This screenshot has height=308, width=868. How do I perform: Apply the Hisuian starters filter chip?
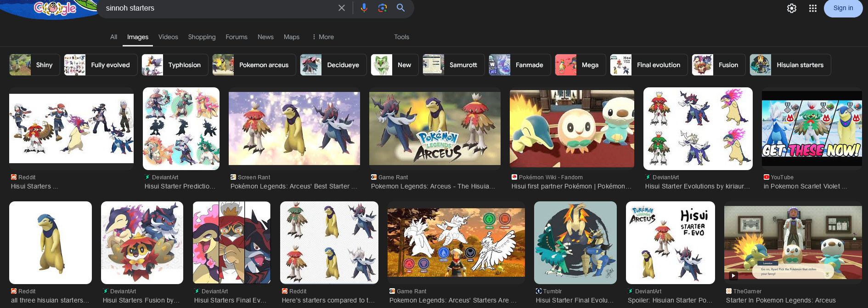790,65
